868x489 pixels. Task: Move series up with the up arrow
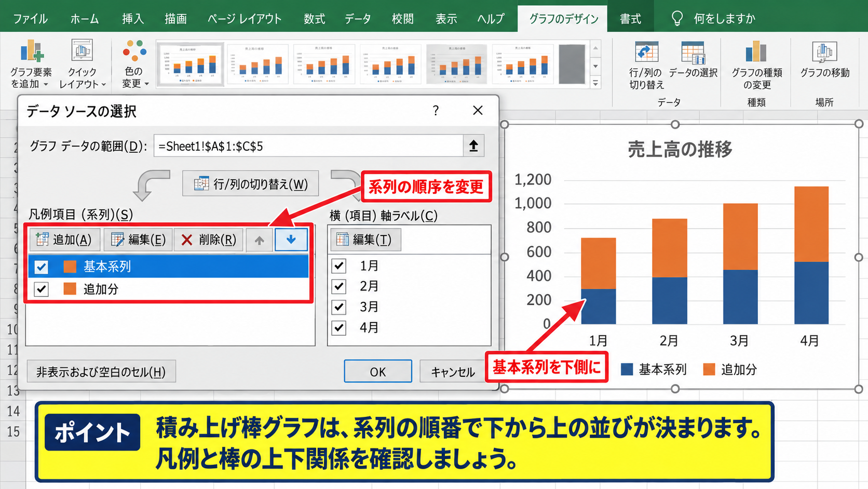click(x=259, y=240)
